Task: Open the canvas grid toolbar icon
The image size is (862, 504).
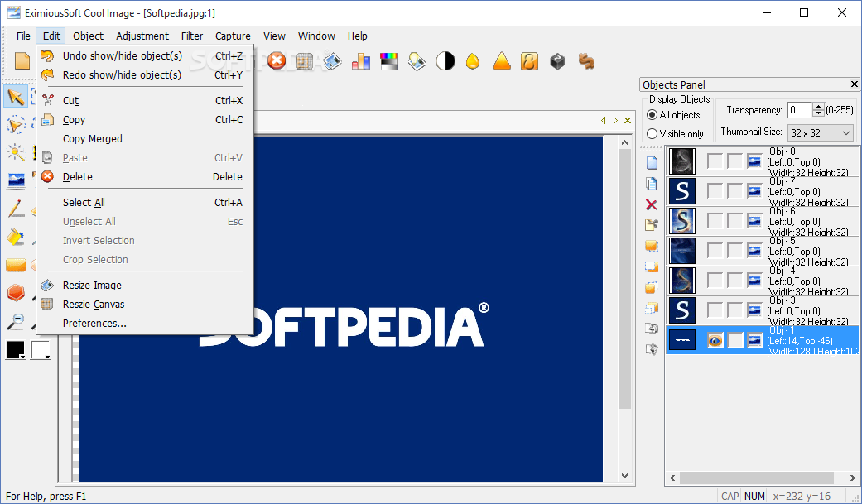Action: [x=305, y=61]
